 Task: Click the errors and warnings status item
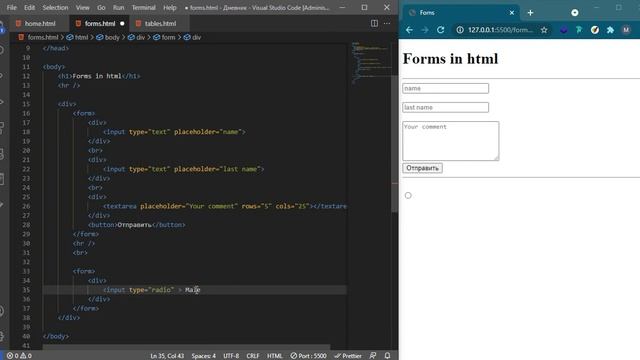click(19, 356)
